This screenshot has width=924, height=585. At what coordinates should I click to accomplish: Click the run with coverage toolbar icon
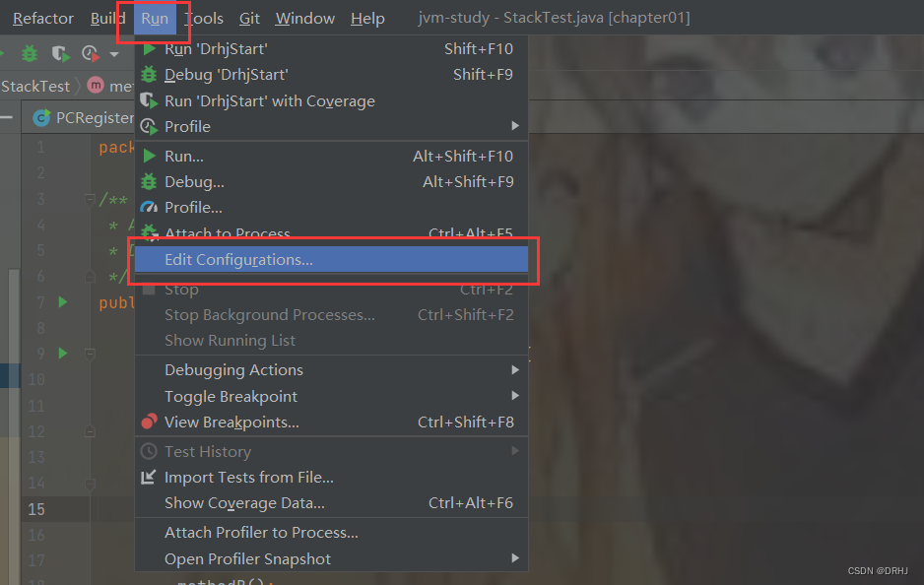tap(61, 54)
